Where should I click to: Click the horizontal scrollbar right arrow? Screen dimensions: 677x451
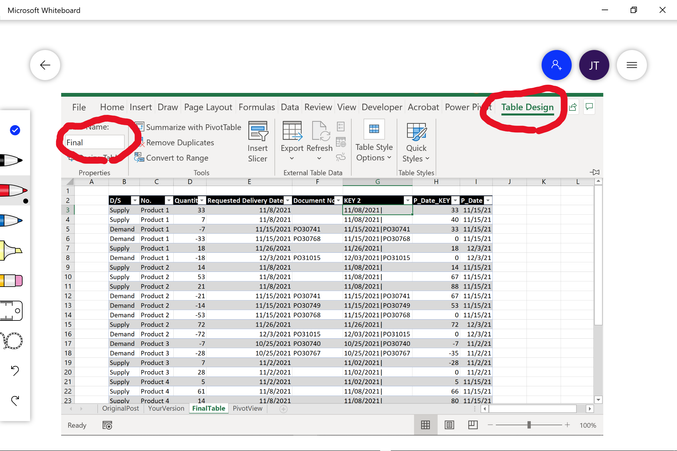(589, 408)
